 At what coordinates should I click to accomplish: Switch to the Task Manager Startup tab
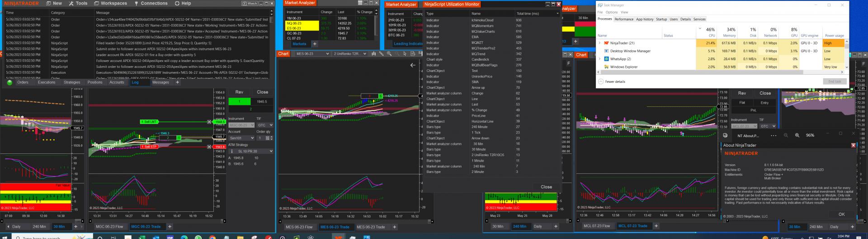click(661, 19)
